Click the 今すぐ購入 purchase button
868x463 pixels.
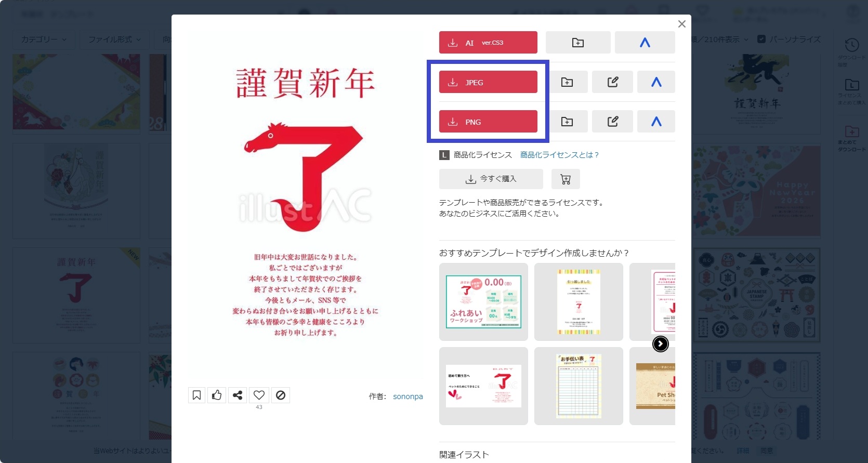(491, 179)
